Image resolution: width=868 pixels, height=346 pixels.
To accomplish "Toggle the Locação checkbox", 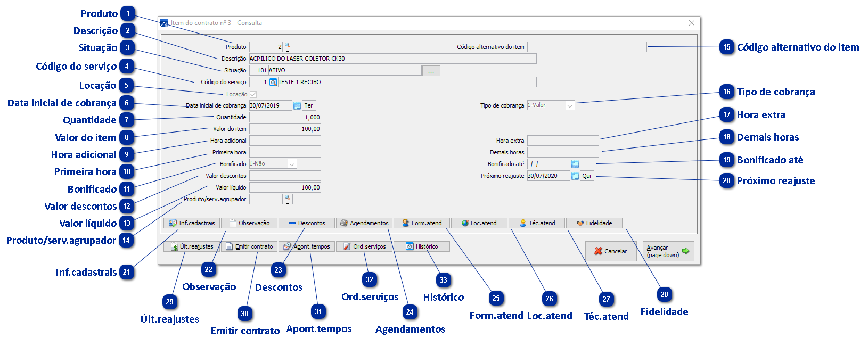I will [x=253, y=94].
